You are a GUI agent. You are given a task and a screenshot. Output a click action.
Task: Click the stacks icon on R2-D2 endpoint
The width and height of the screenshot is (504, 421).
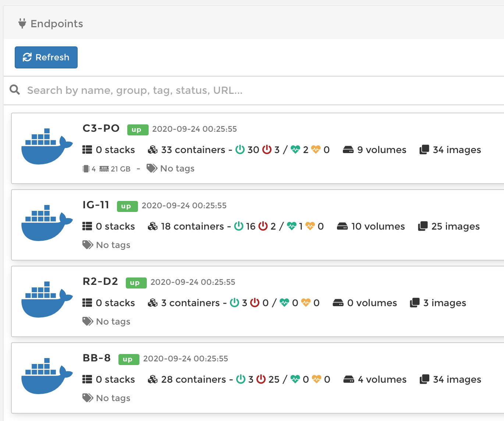tap(87, 303)
